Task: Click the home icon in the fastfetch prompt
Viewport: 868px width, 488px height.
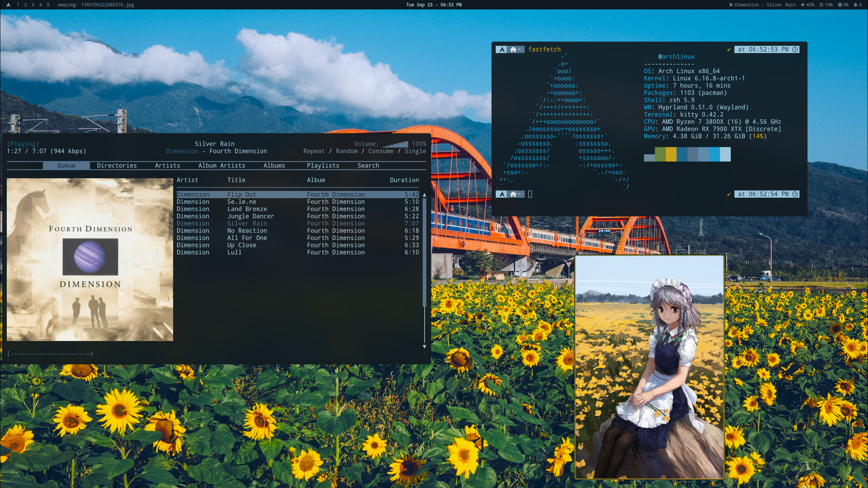Action: [513, 50]
